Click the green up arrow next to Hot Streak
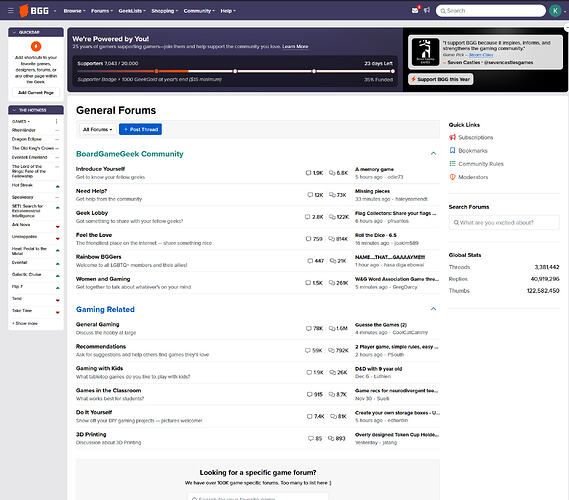This screenshot has height=500, width=569. coord(57,187)
